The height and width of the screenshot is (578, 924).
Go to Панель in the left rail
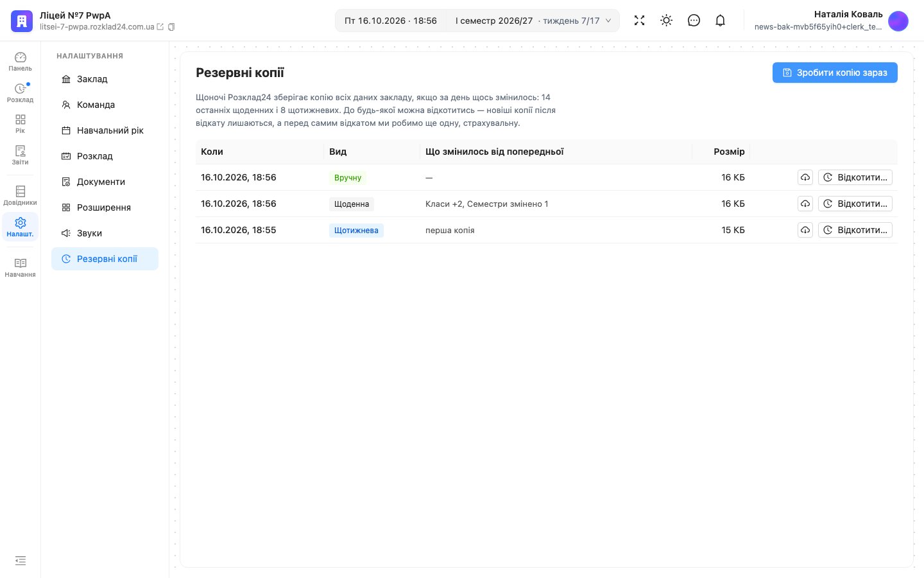coord(21,62)
